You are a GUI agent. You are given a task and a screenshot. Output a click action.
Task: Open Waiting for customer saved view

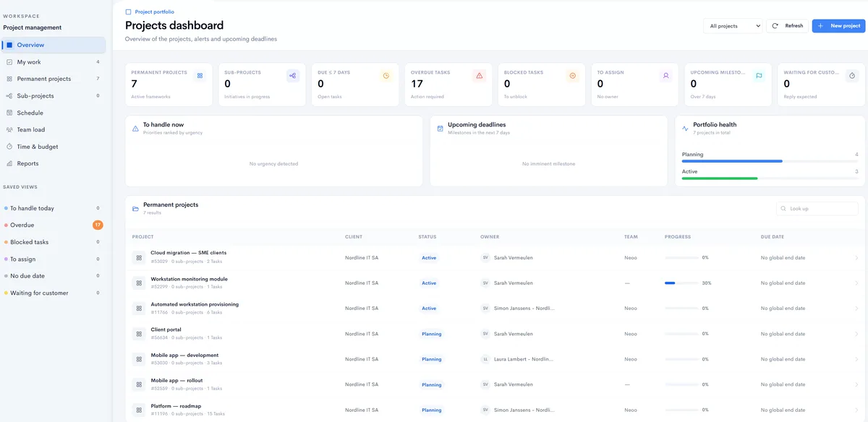[53, 293]
